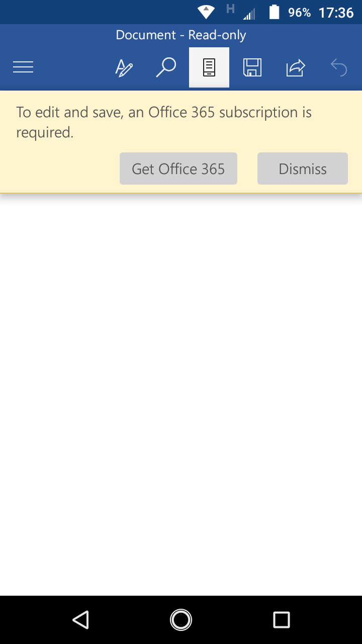
Task: Tap the 96% battery percentage
Action: 299,12
